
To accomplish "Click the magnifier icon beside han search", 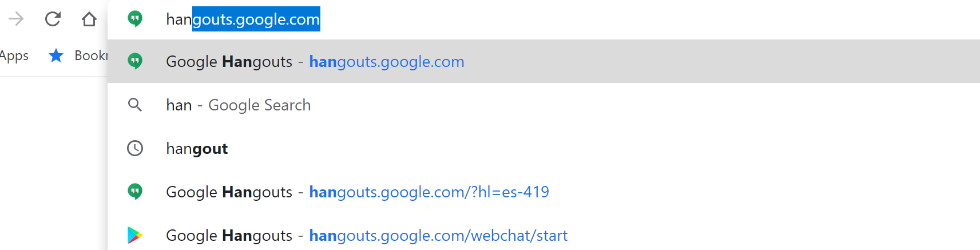I will pos(135,105).
